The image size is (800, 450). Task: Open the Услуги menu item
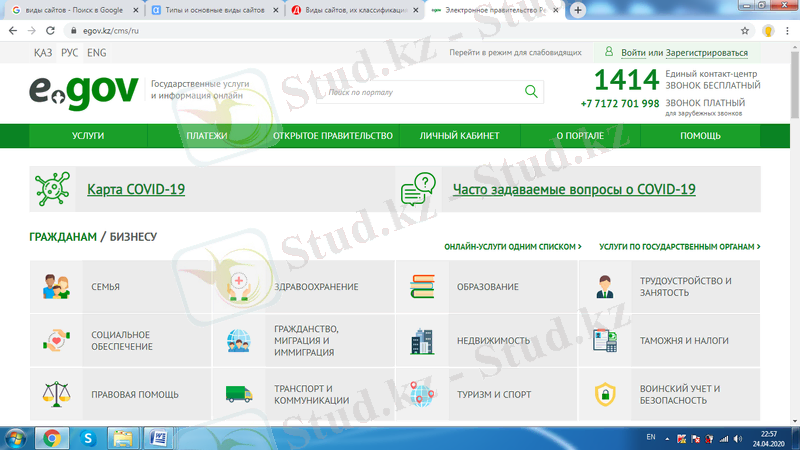pos(88,136)
